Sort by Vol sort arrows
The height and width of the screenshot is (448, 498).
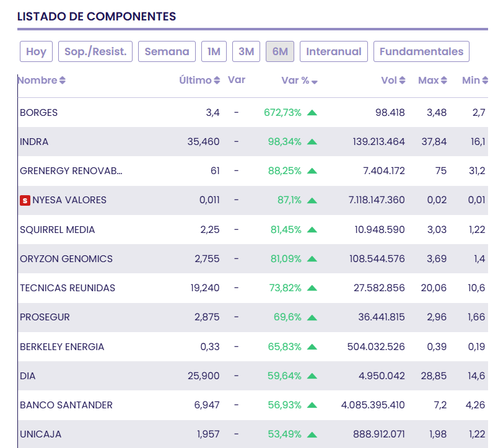tap(402, 81)
